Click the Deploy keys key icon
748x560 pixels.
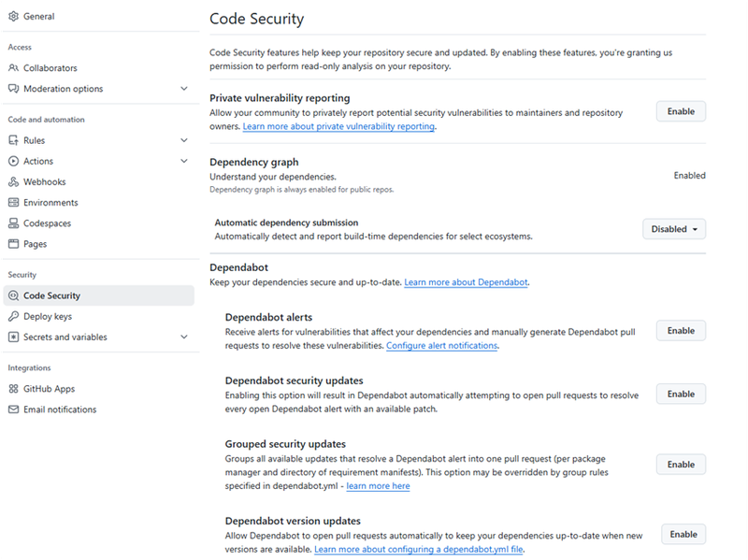tap(14, 316)
